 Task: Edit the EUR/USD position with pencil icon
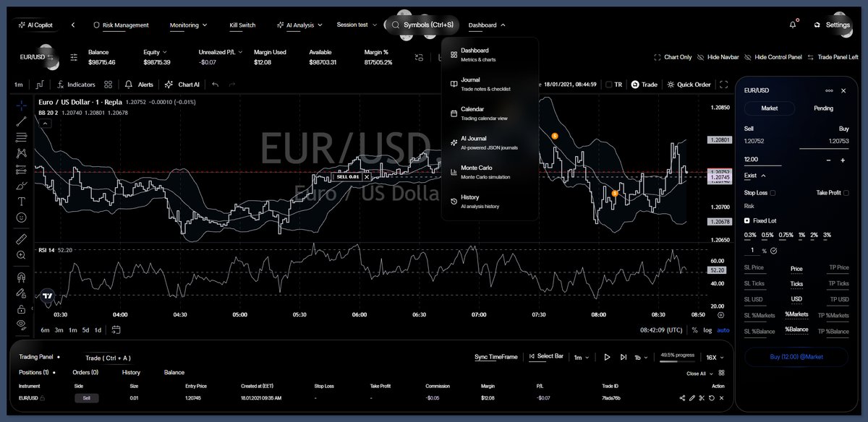[692, 398]
